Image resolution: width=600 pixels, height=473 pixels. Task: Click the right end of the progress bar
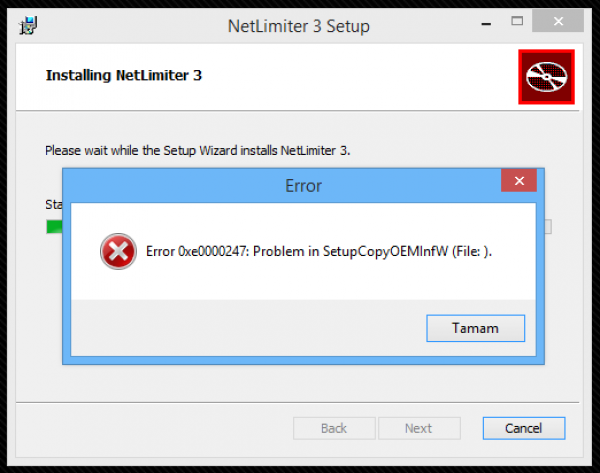tap(548, 227)
